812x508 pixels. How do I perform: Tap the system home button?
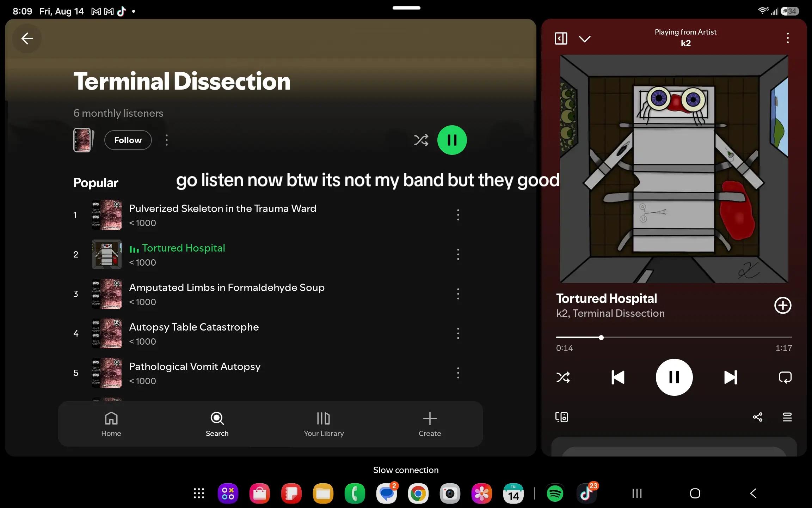(695, 493)
